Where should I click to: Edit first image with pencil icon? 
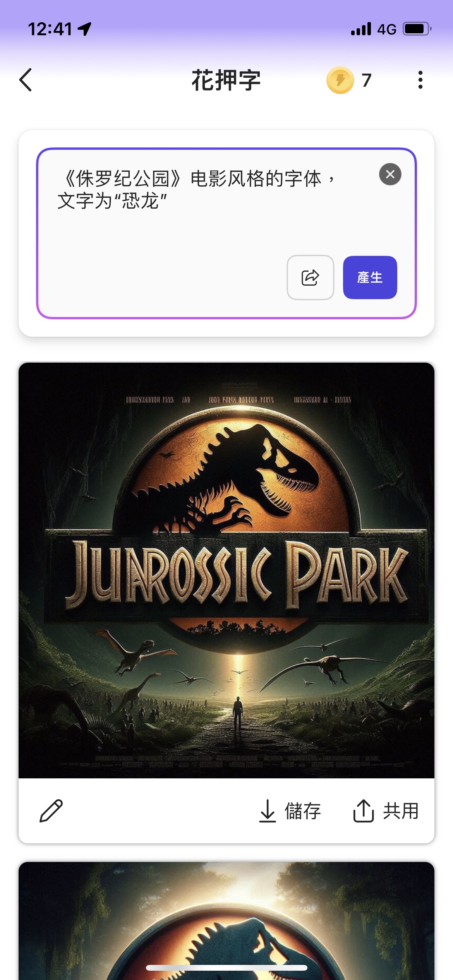click(x=51, y=810)
